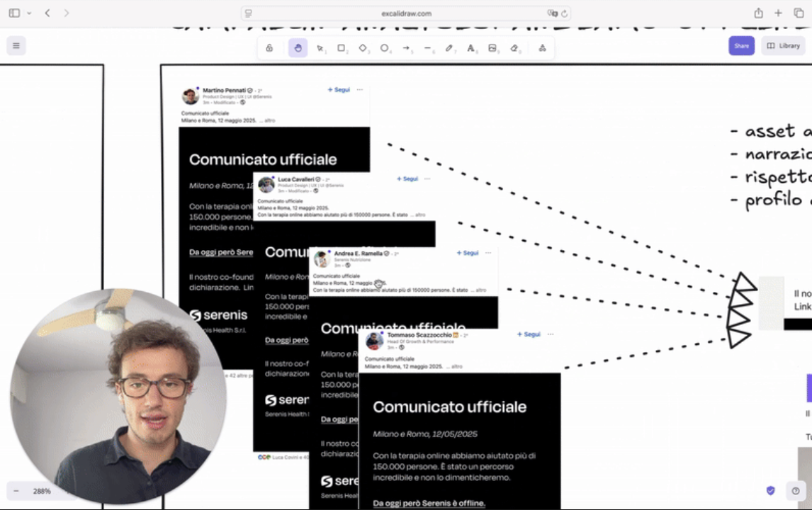Choose the Insert image tool
The height and width of the screenshot is (510, 812).
tap(492, 48)
